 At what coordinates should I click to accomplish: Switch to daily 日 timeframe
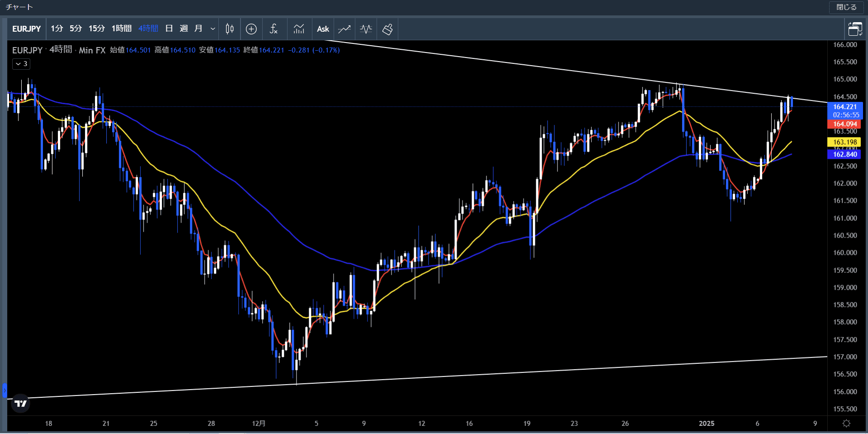(169, 29)
